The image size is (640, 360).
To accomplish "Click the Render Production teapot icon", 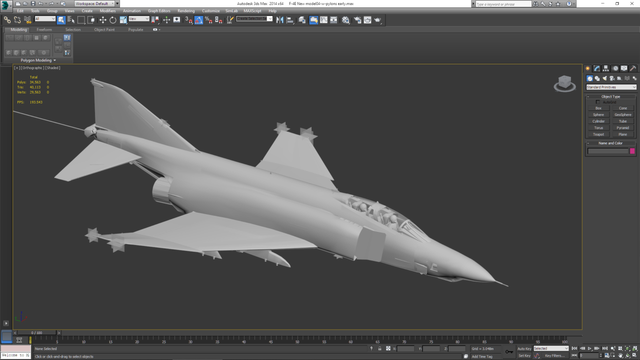I will pos(378,20).
